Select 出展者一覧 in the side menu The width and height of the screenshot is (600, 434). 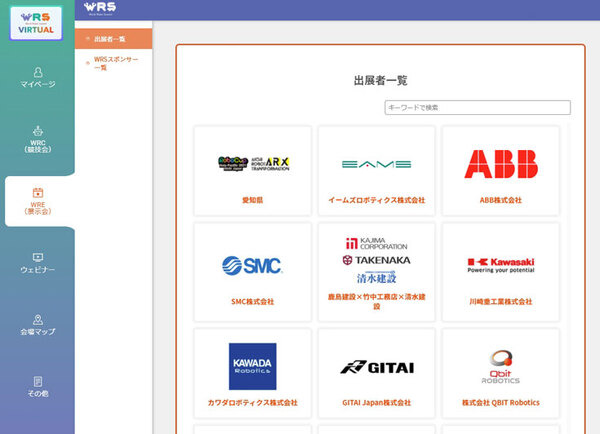click(x=109, y=39)
